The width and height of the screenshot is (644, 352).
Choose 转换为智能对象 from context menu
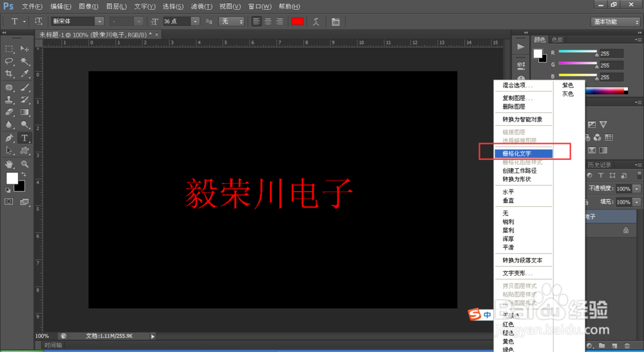tap(524, 119)
